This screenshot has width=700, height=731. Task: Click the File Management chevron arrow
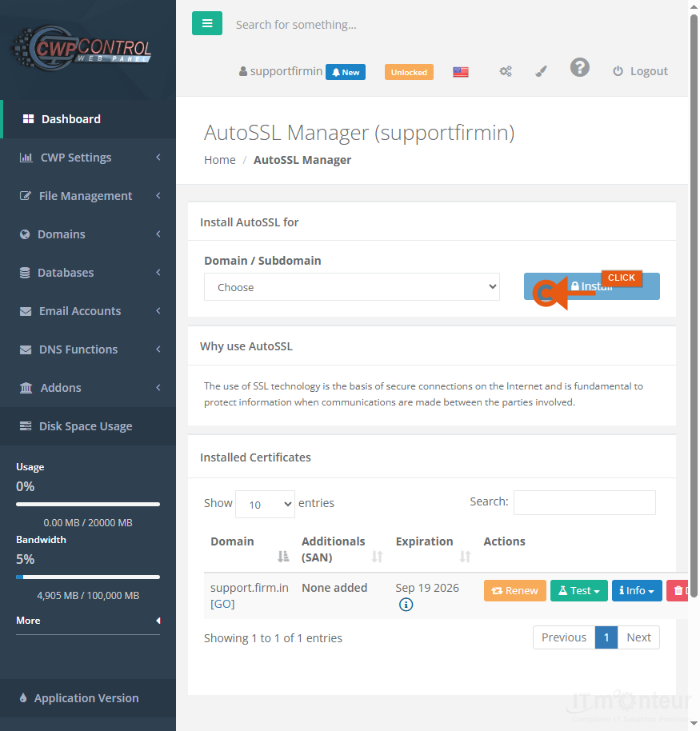click(x=158, y=196)
